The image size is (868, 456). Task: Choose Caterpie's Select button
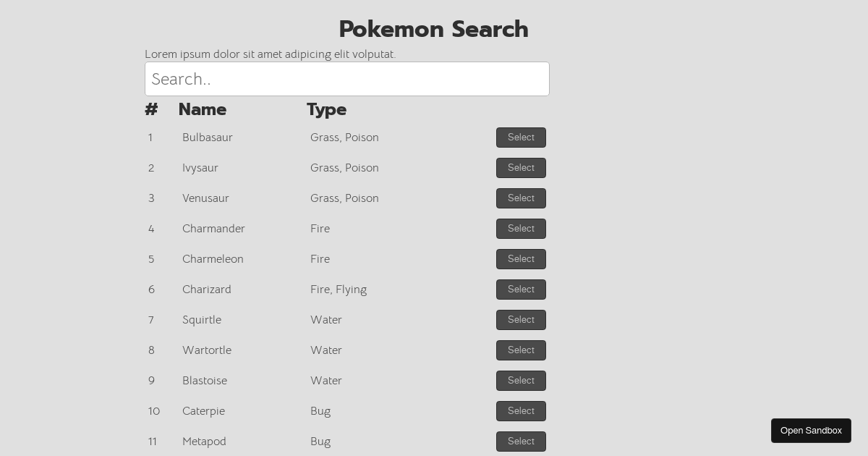[x=521, y=411]
